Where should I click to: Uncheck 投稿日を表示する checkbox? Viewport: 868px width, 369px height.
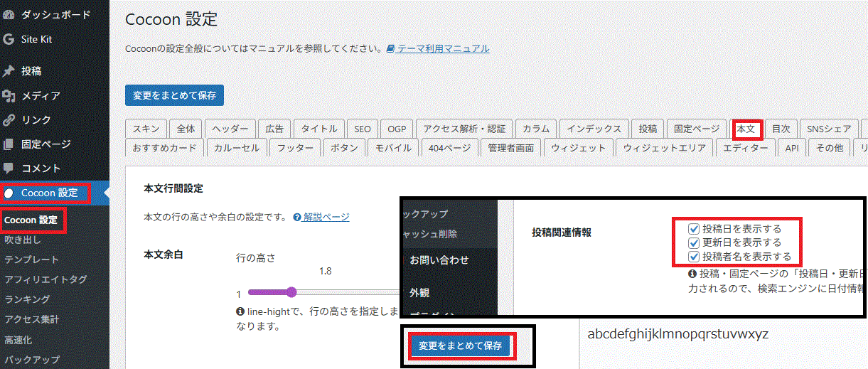[694, 229]
